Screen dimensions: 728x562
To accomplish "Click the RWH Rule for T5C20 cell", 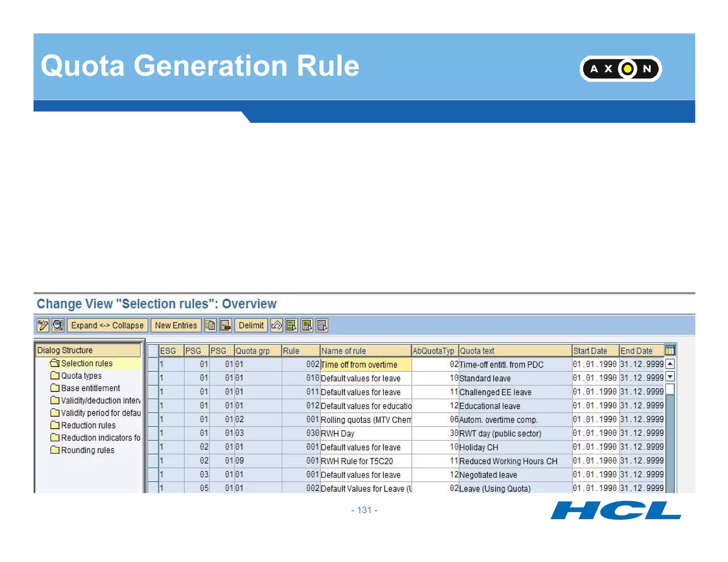I will pos(366,461).
